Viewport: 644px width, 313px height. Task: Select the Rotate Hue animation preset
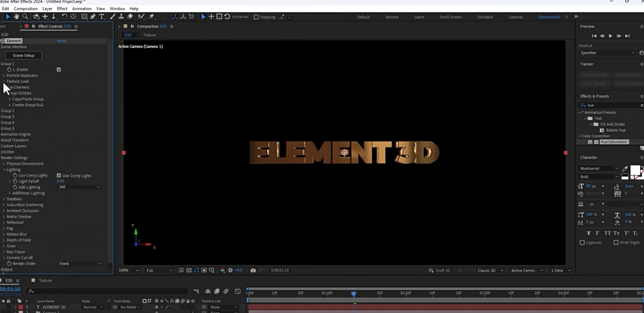tap(615, 131)
